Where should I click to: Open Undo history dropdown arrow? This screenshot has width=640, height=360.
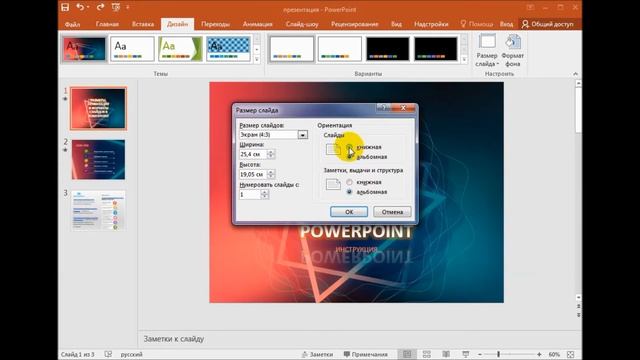tap(87, 7)
